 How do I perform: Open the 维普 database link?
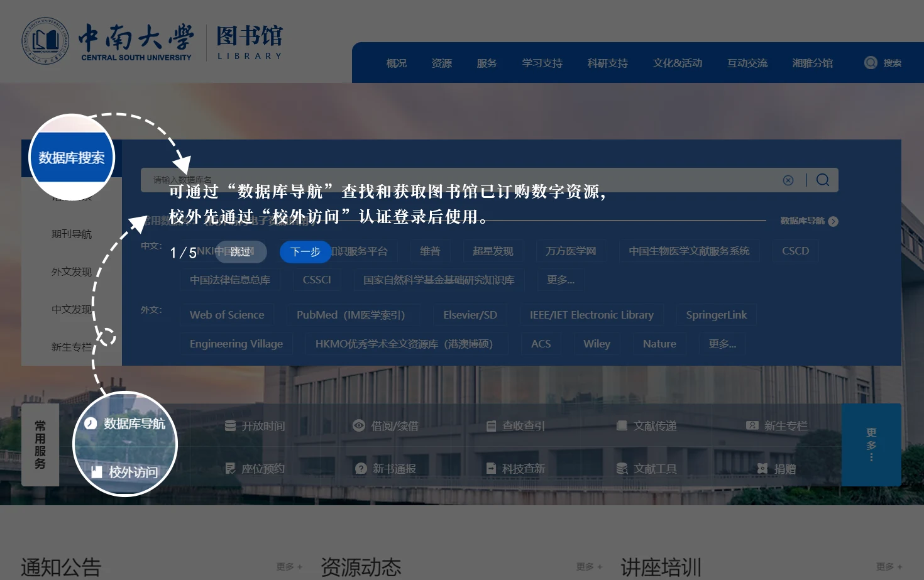tap(430, 251)
